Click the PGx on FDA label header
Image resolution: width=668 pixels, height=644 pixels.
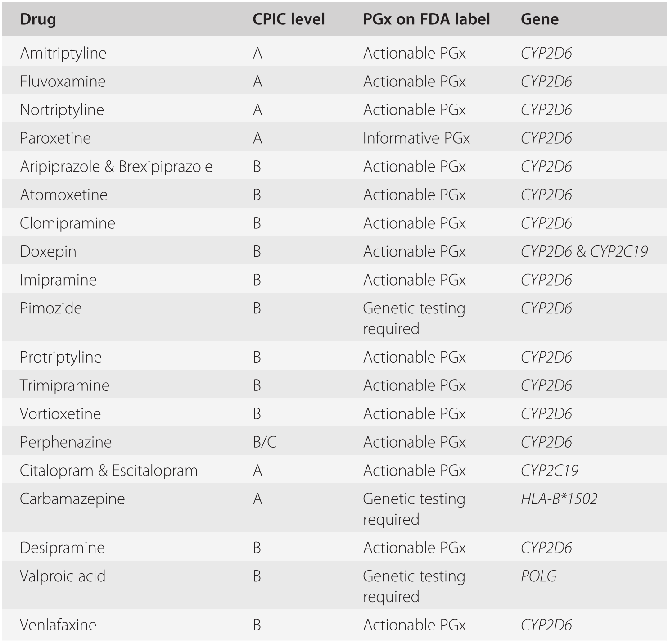tap(426, 19)
